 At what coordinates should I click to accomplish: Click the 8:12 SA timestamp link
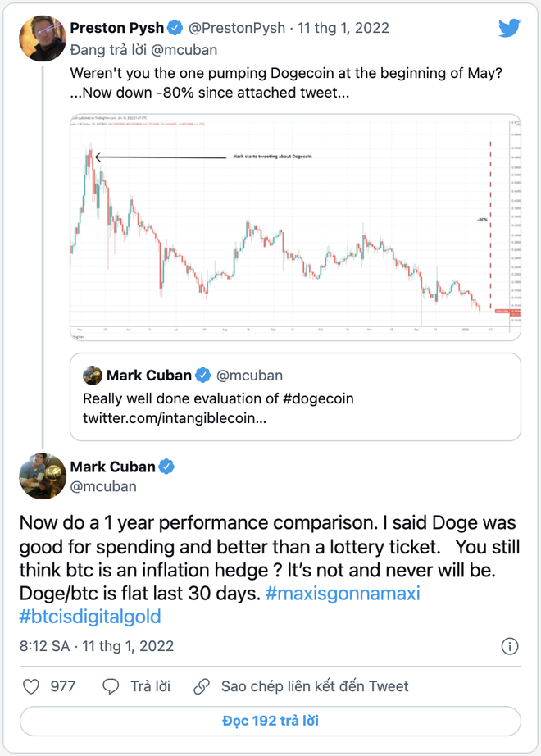(44, 646)
